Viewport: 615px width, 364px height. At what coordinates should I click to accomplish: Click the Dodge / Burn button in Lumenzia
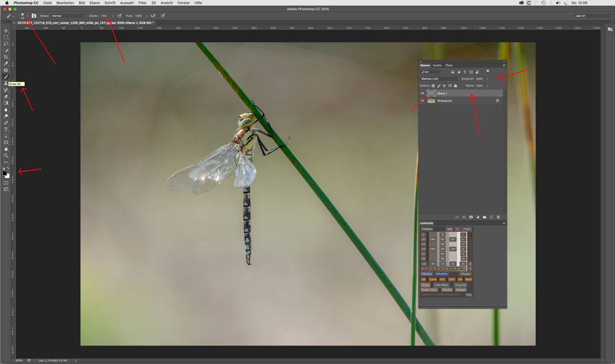tap(429, 290)
